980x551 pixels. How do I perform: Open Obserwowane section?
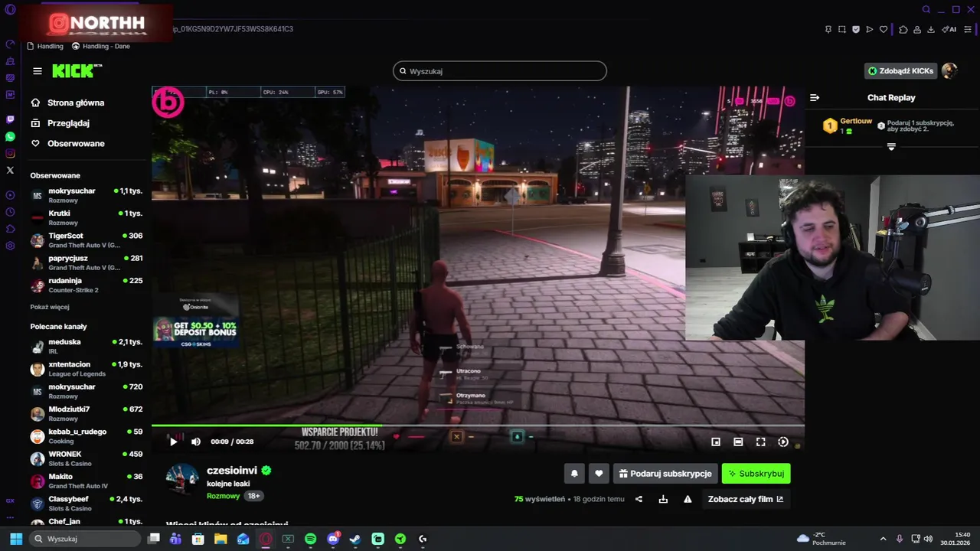coord(67,143)
